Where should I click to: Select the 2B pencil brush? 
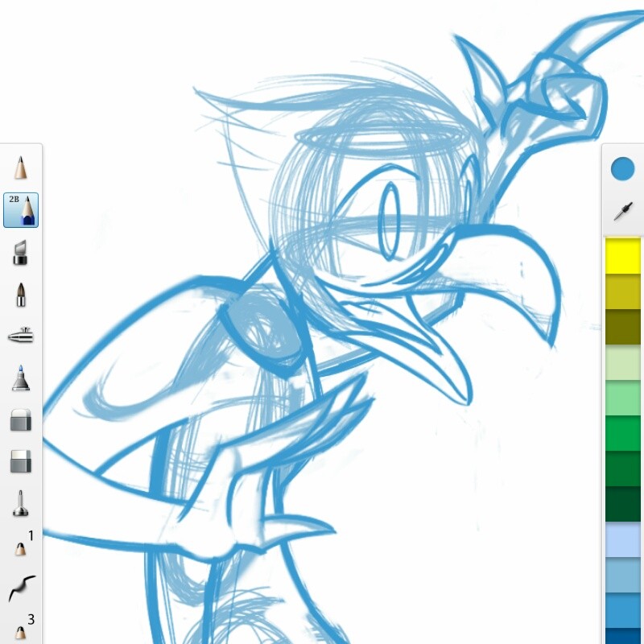21,210
